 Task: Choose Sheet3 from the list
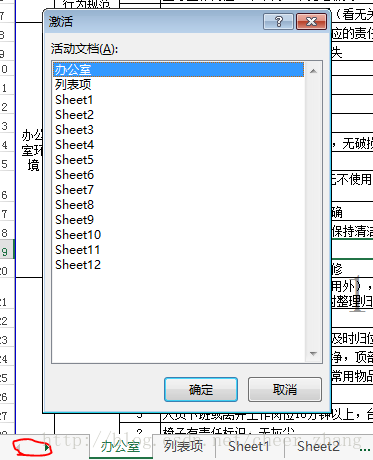point(178,130)
